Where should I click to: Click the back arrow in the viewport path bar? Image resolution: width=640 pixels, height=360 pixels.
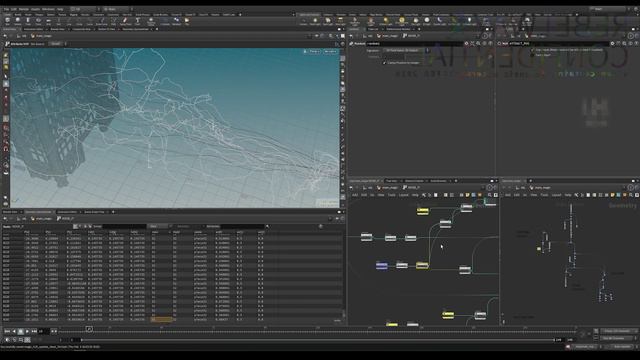[x=5, y=36]
